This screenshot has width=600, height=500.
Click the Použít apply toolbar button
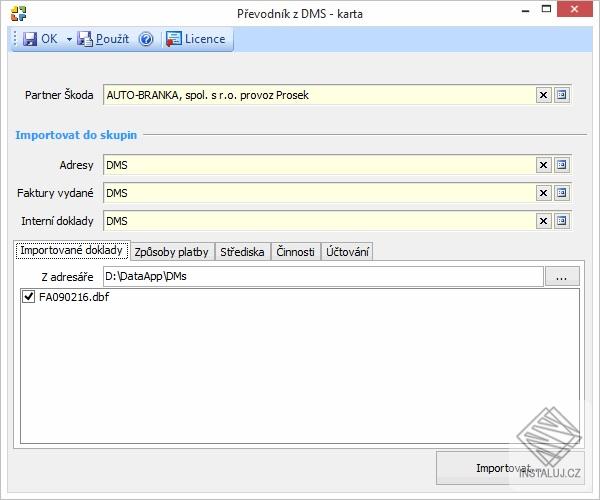click(x=103, y=39)
